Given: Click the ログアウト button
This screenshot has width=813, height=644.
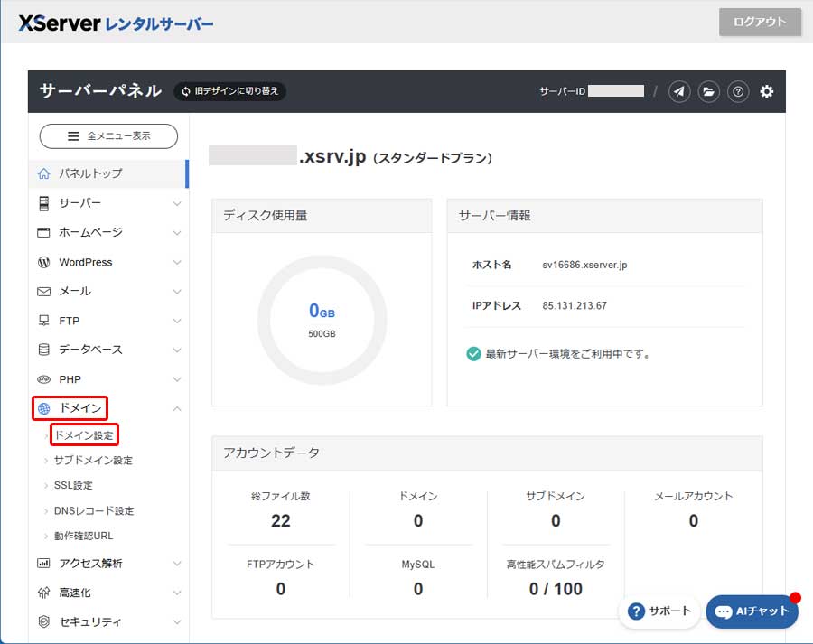Looking at the screenshot, I should coord(760,22).
